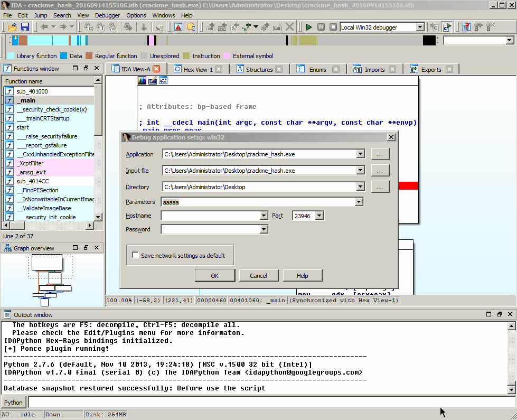Screen dimensions: 517x420
Task: Expand the Directory dropdown
Action: [360, 186]
